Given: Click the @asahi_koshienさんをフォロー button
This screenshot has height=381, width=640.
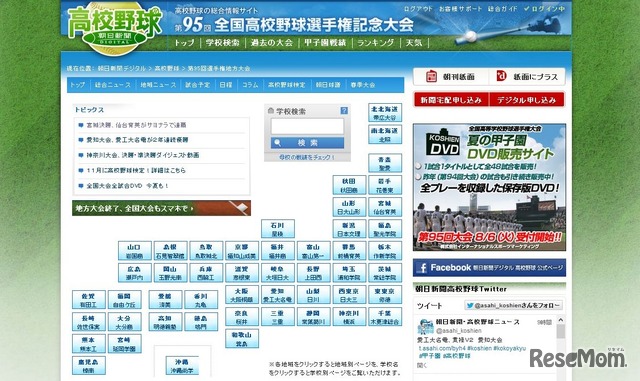Looking at the screenshot, I should click(513, 305).
